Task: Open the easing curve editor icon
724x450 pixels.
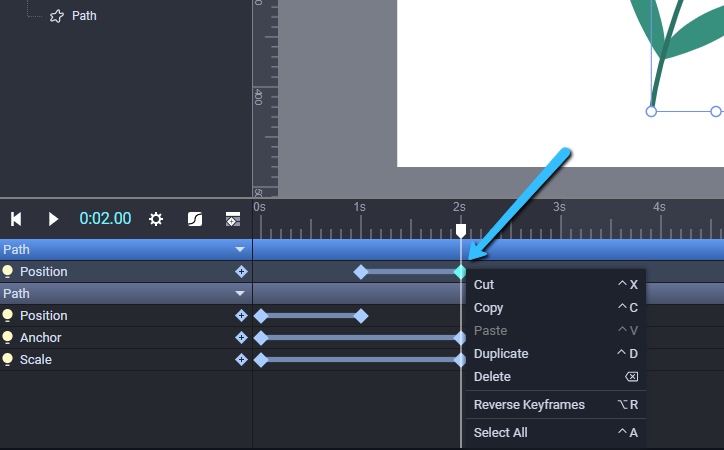Action: click(x=195, y=219)
